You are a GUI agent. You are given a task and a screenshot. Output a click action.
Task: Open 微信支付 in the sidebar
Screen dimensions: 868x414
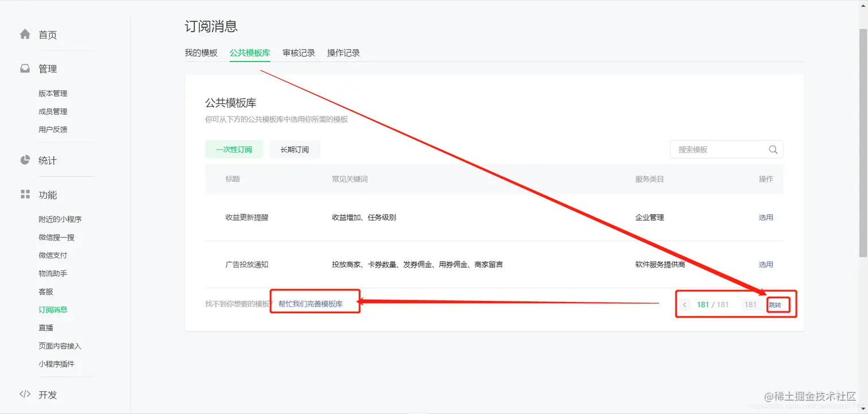pos(53,254)
